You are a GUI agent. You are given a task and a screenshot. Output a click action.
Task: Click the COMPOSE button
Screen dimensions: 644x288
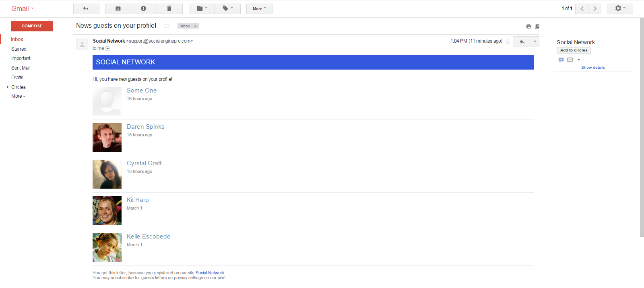coord(32,26)
